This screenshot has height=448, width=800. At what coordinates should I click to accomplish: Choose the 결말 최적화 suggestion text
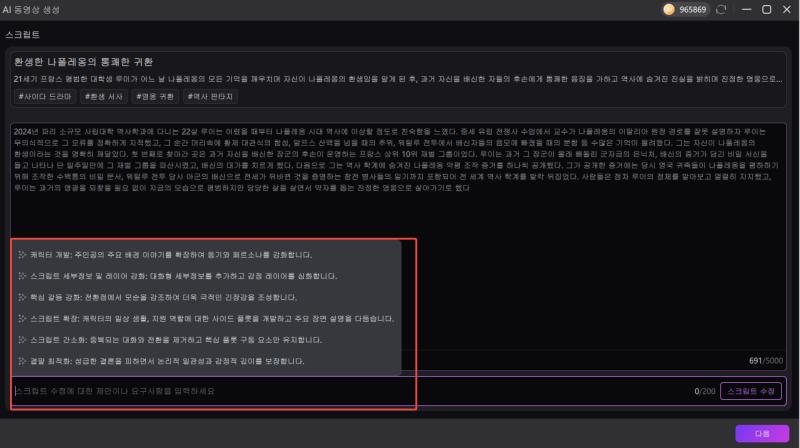[x=167, y=361]
